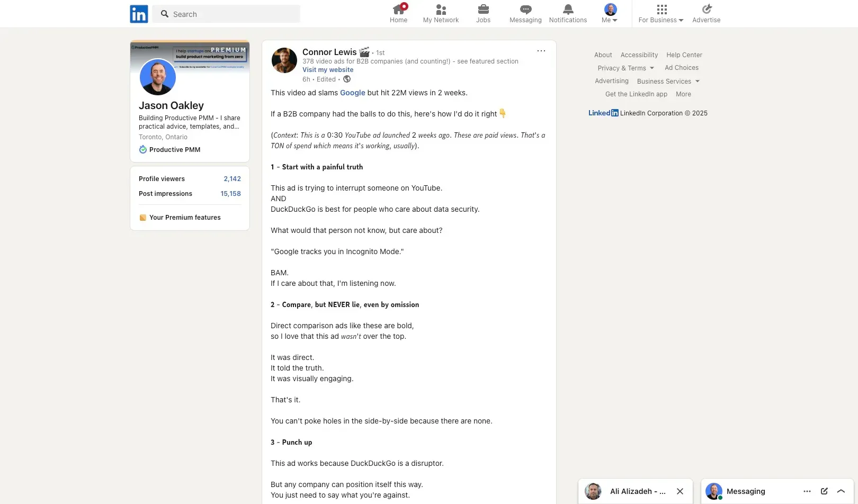
Task: Focus the Search input field
Action: (x=226, y=14)
